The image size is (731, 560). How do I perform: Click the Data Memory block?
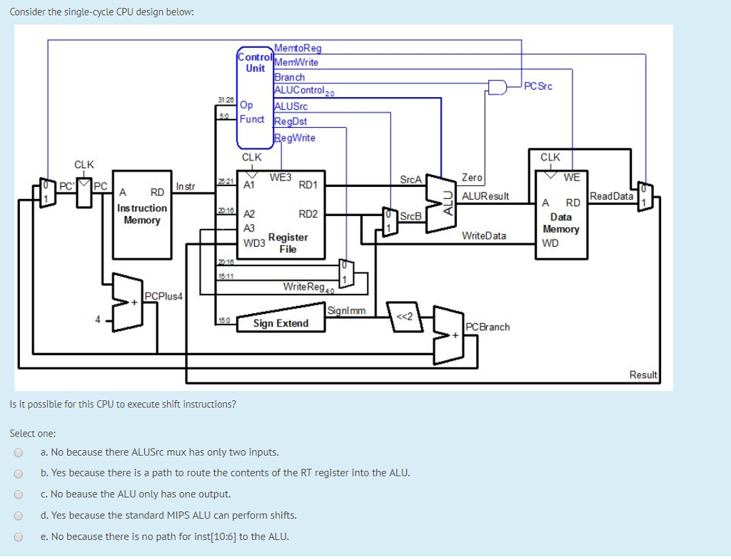[561, 214]
